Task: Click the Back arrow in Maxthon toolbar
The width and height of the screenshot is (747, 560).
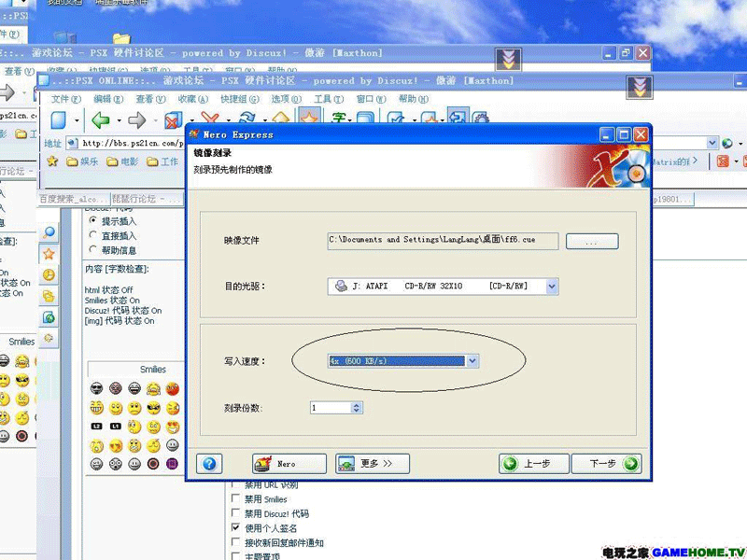Action: [x=101, y=120]
